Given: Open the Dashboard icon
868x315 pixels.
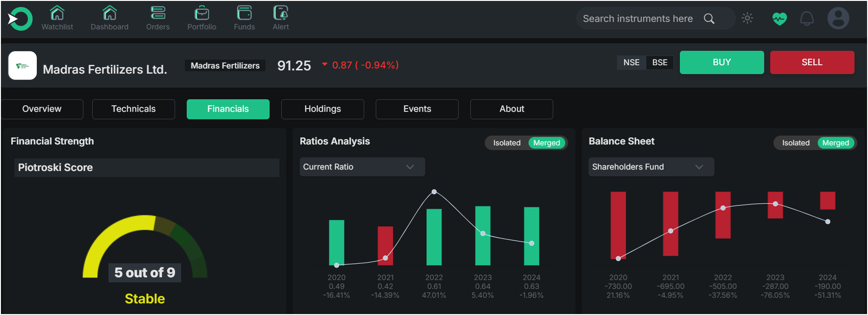Looking at the screenshot, I should point(109,13).
